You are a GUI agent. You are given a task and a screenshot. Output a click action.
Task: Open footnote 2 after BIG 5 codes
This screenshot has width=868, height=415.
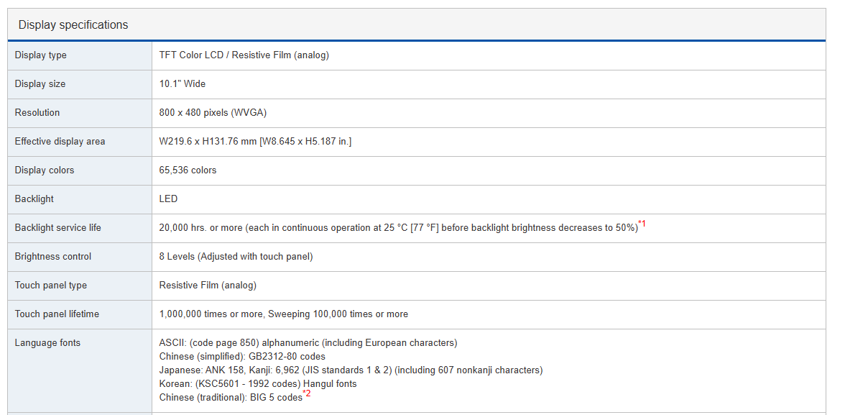[x=307, y=394]
